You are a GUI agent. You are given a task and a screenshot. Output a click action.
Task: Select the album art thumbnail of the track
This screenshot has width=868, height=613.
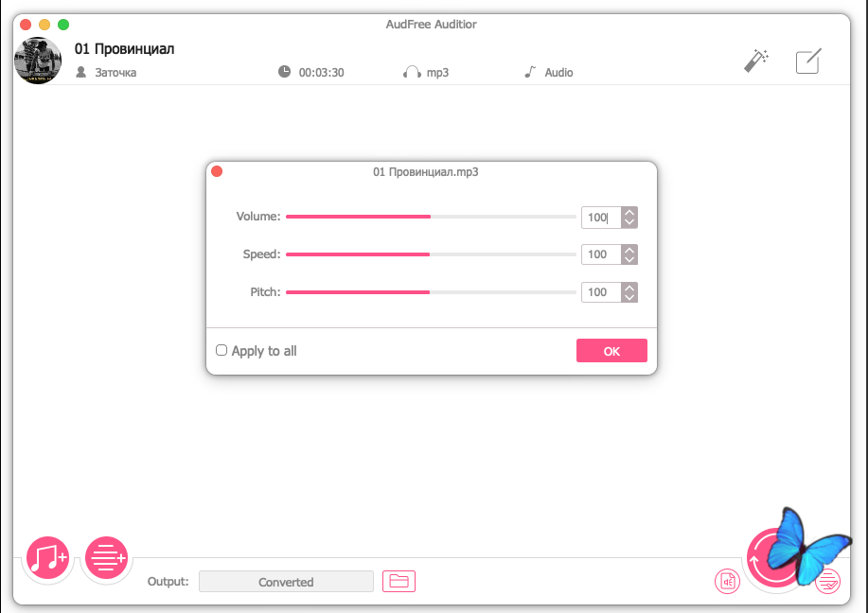pos(38,61)
